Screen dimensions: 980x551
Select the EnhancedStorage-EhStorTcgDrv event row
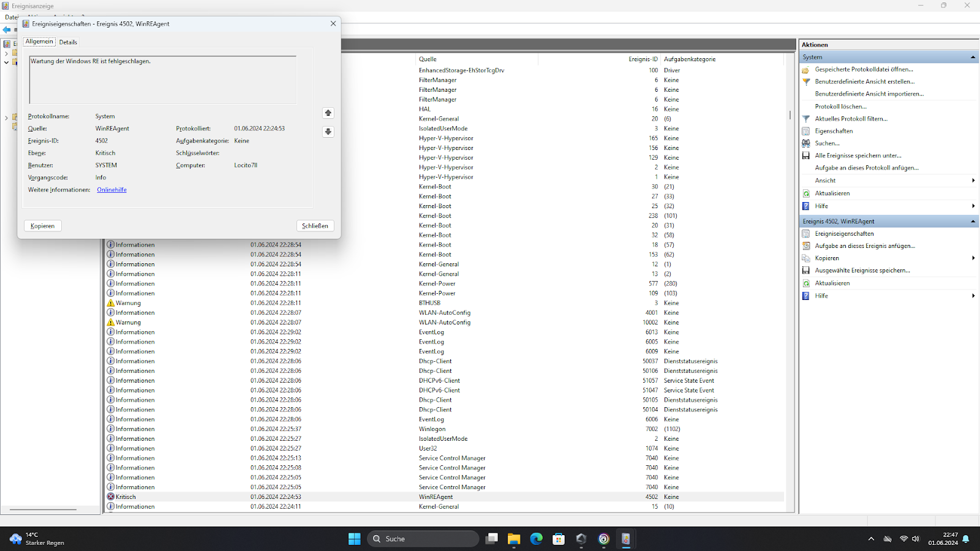(x=562, y=70)
